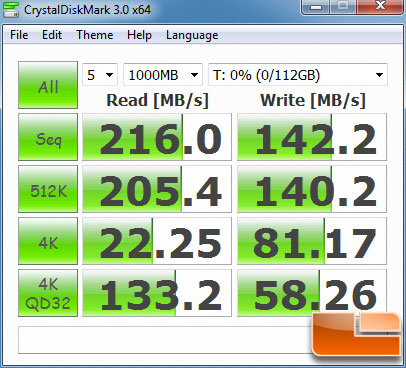Start the 4K benchmark test
This screenshot has height=368, width=406.
[x=48, y=241]
